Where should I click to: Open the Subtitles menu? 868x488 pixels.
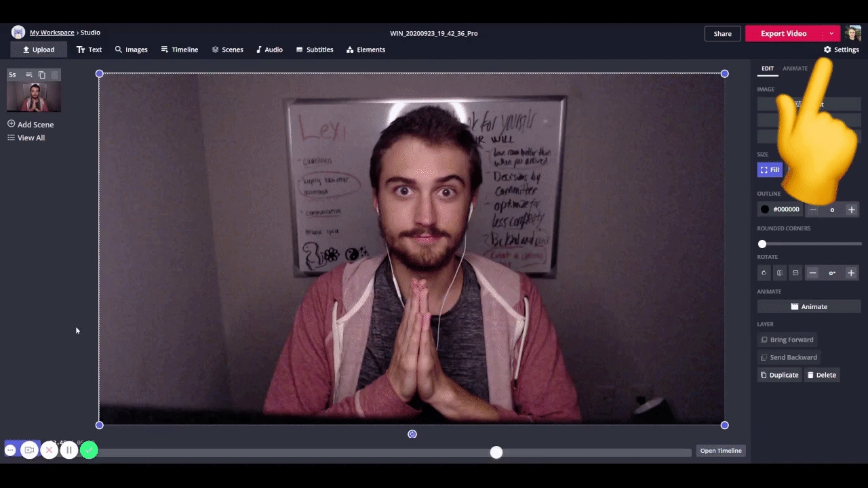pyautogui.click(x=315, y=49)
